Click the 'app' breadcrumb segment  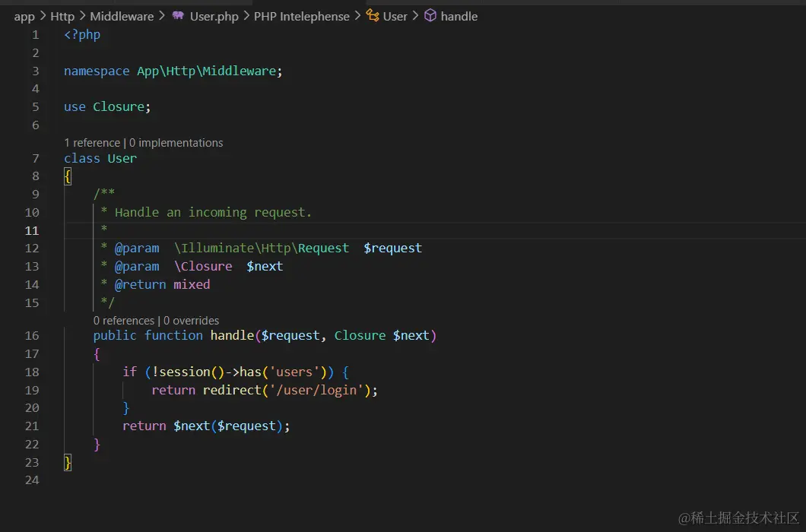pos(24,17)
